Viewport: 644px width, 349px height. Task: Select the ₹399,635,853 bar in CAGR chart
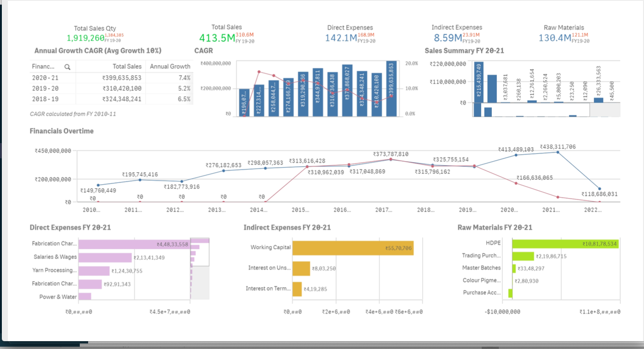pos(391,88)
